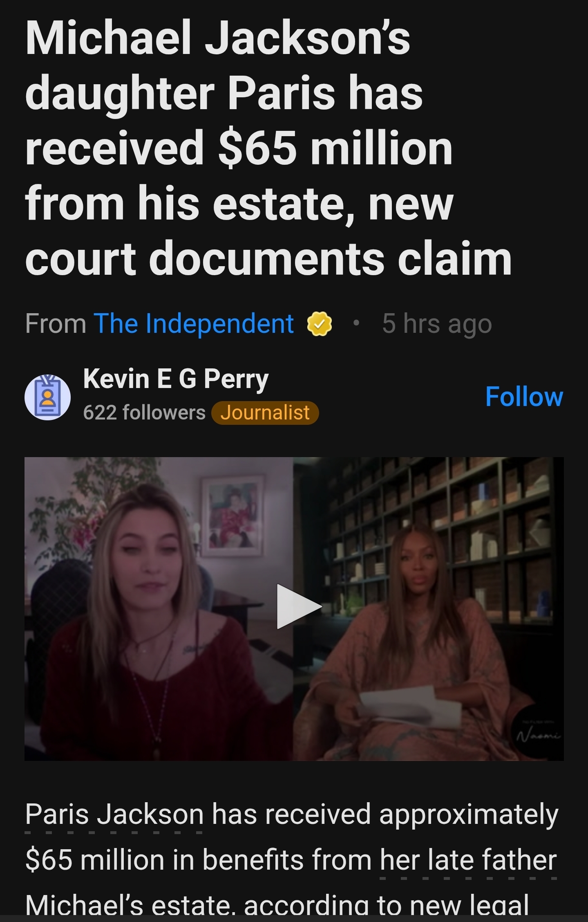Viewport: 588px width, 922px height.
Task: Tap the orange Journalist badge
Action: (x=265, y=413)
